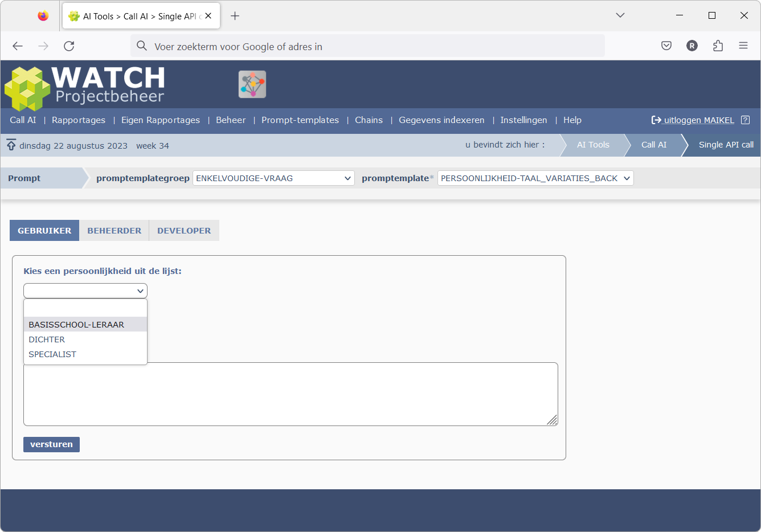Open the promptemplate dropdown
Screen dimensions: 761x532
[535, 178]
